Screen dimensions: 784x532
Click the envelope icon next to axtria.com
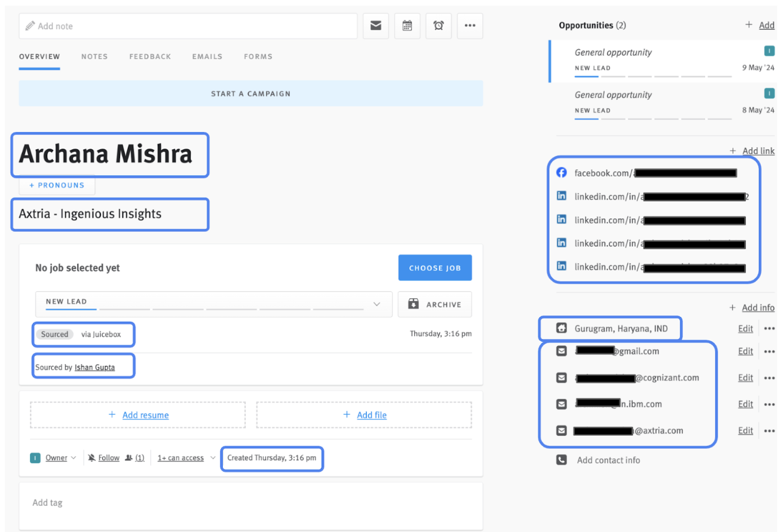tap(561, 430)
